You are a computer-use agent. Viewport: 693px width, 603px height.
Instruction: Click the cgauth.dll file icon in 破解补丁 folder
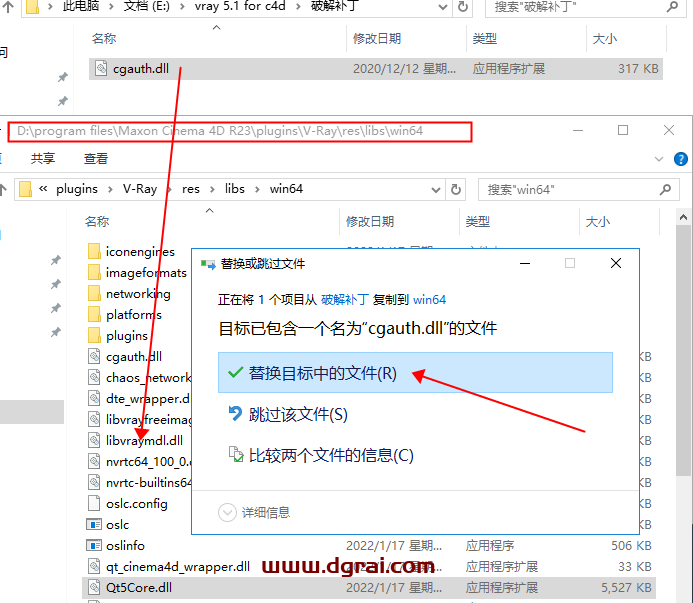coord(101,69)
